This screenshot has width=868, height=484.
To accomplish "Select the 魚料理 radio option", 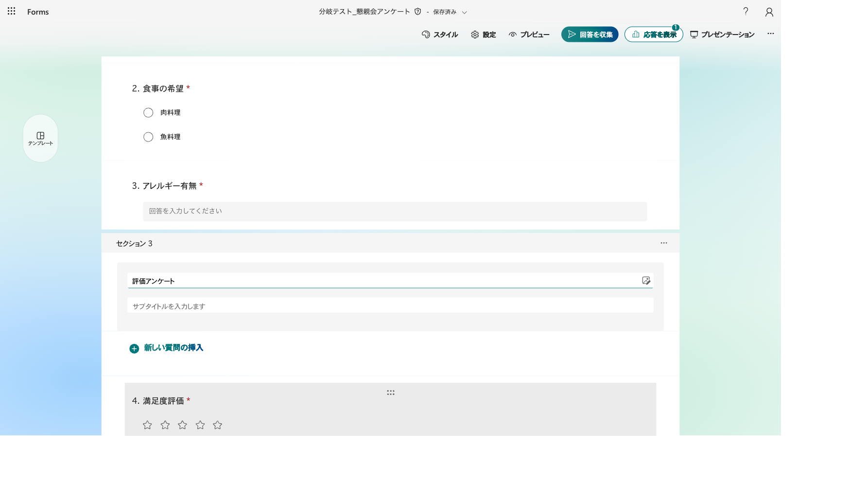I will (148, 137).
